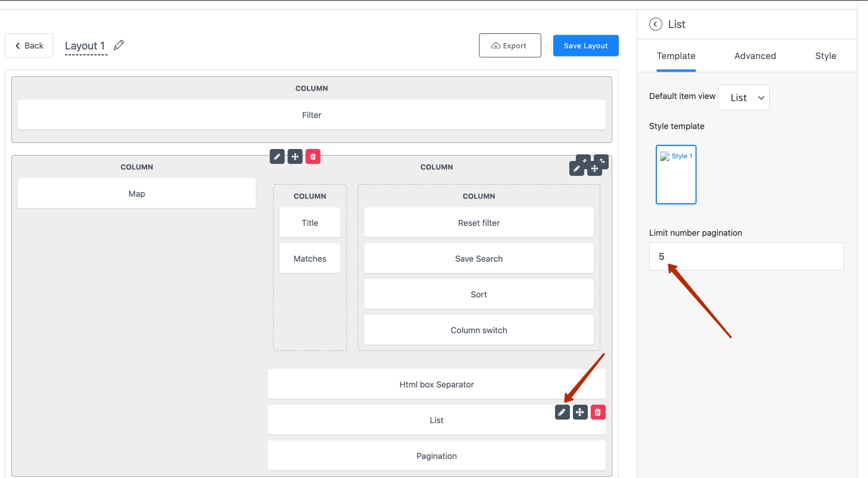Select the Template tab

(676, 56)
